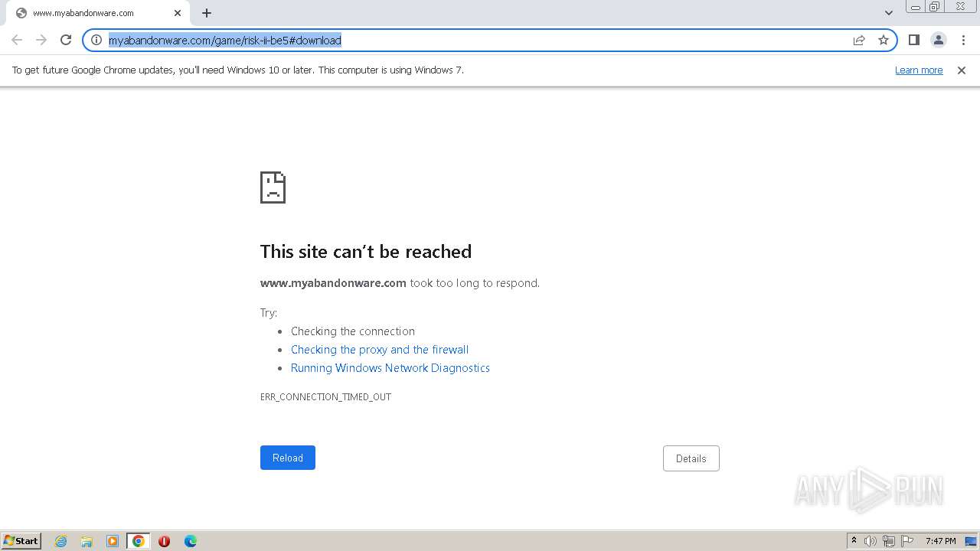980x551 pixels.
Task: Click the Details button
Action: click(x=691, y=458)
